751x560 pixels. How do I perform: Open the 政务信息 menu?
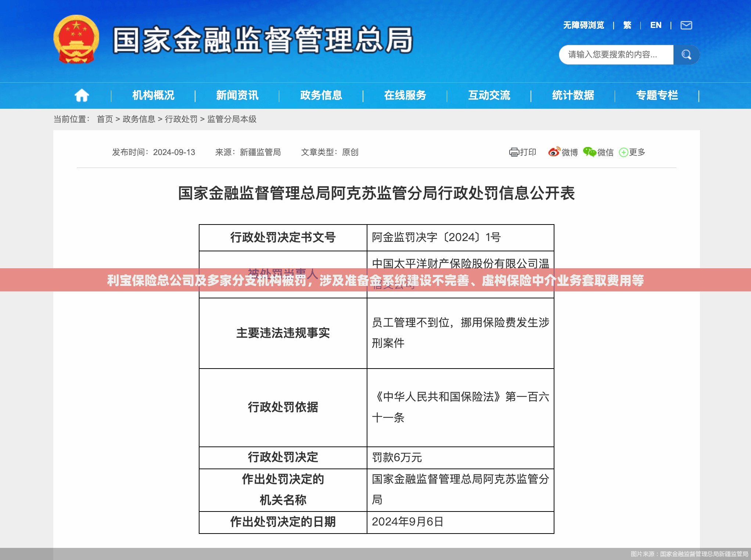tap(321, 95)
